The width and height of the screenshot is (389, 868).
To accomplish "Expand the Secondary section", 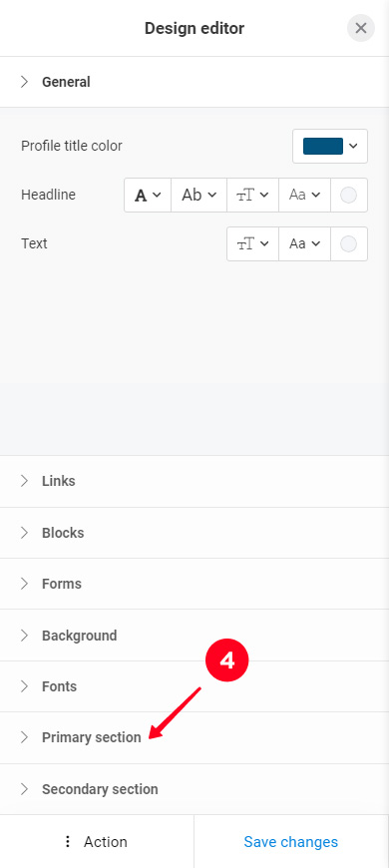I will [194, 789].
